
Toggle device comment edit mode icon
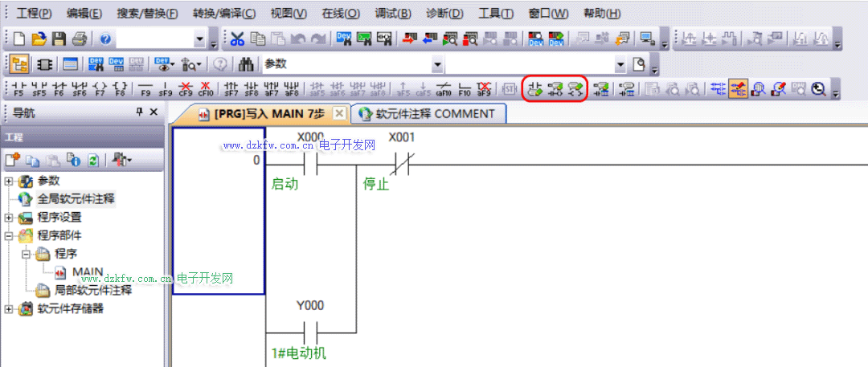point(738,89)
